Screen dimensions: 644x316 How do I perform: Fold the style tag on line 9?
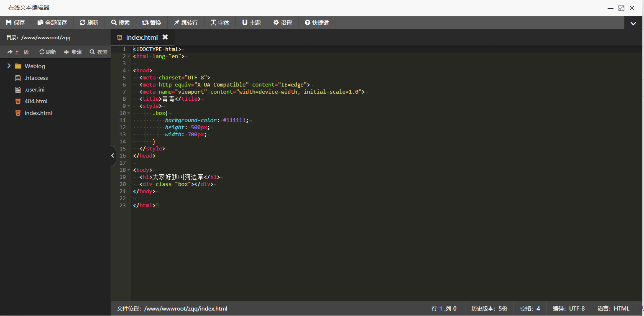click(129, 106)
